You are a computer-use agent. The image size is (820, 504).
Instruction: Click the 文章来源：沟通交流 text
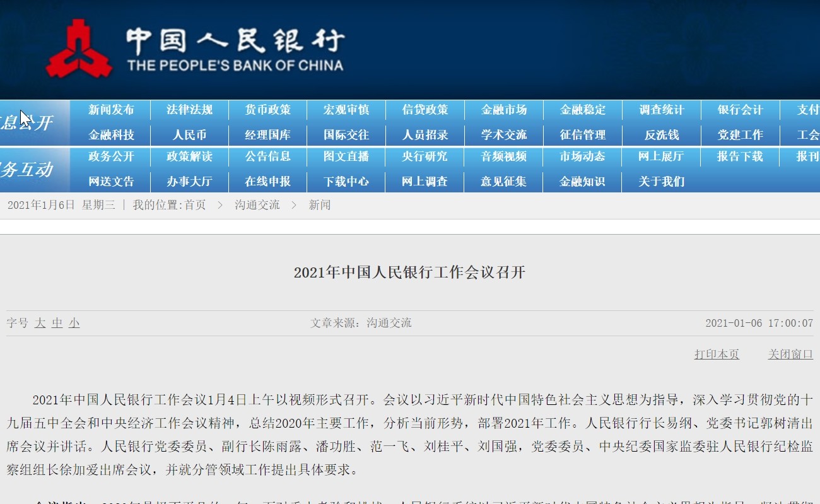click(x=361, y=323)
